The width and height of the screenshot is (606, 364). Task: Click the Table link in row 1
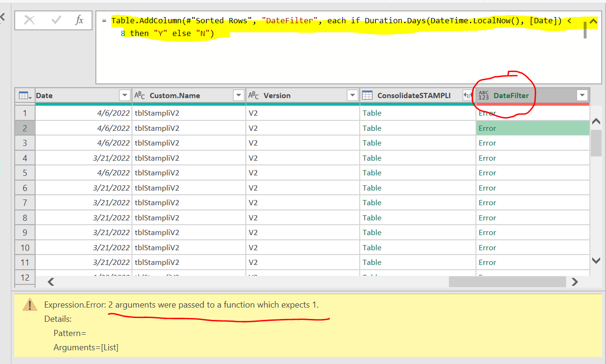pos(372,113)
